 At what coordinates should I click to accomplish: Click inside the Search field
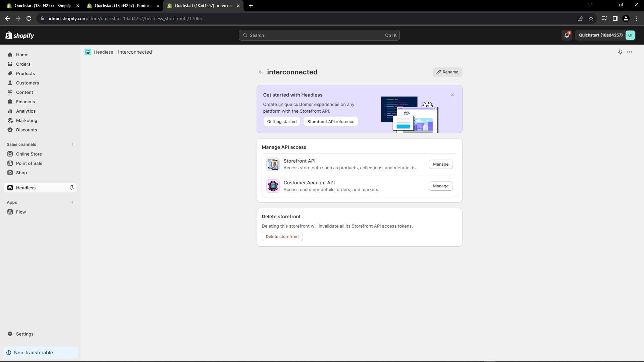point(319,35)
